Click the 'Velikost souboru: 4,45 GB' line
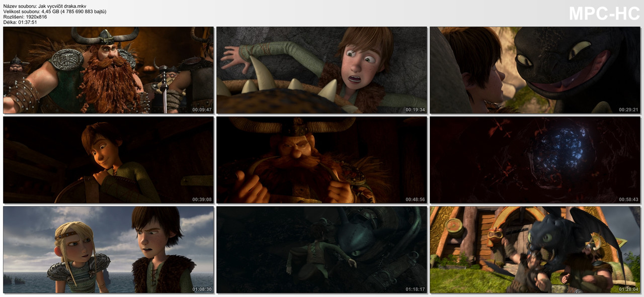Image resolution: width=644 pixels, height=297 pixels. [54, 11]
